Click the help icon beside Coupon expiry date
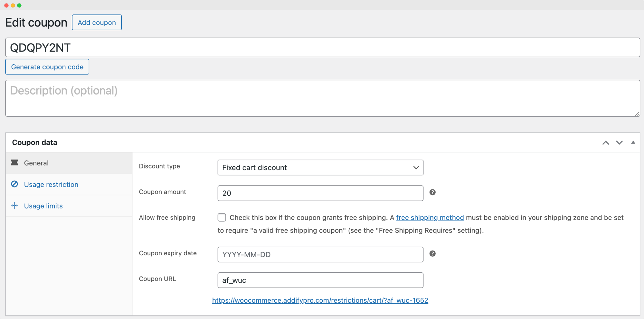Screen dimensions: 644x319 pyautogui.click(x=433, y=253)
